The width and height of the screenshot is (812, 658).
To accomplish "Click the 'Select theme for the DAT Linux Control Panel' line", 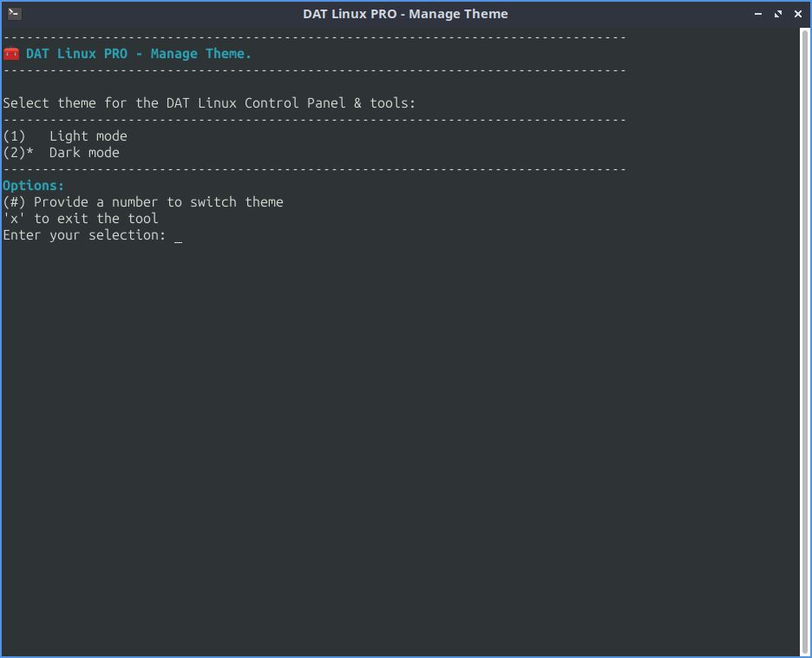I will 208,102.
